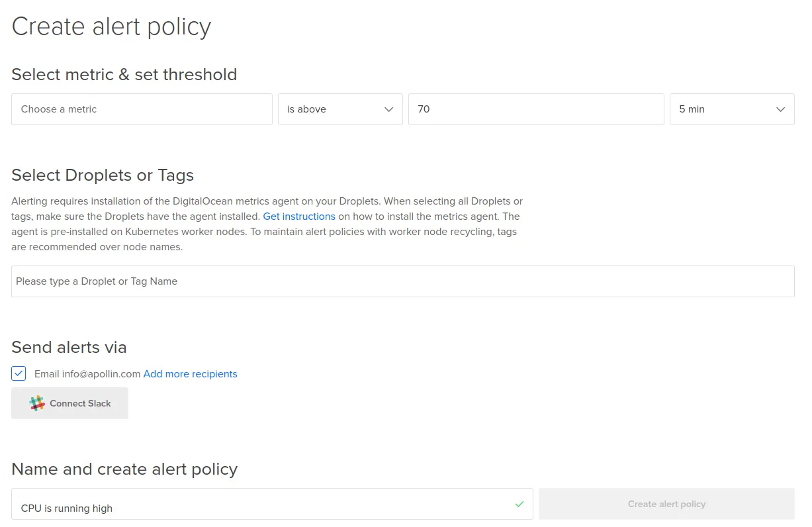Click the chevron on 'is above' dropdown
Viewport: 812px width, 527px height.
(x=389, y=110)
